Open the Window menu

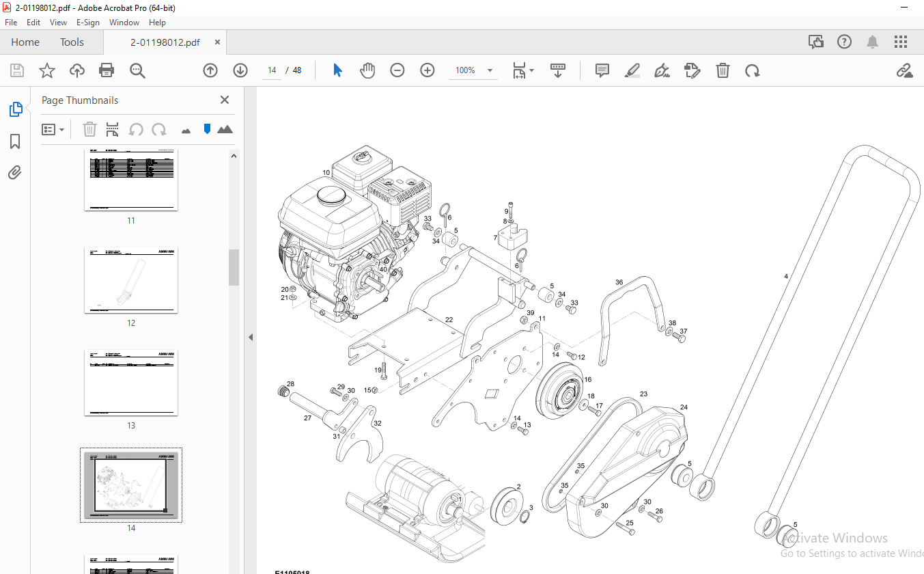[x=124, y=23]
